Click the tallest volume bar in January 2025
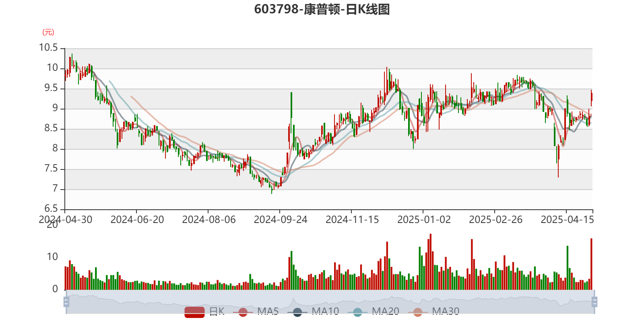The image size is (644, 322). [431, 262]
